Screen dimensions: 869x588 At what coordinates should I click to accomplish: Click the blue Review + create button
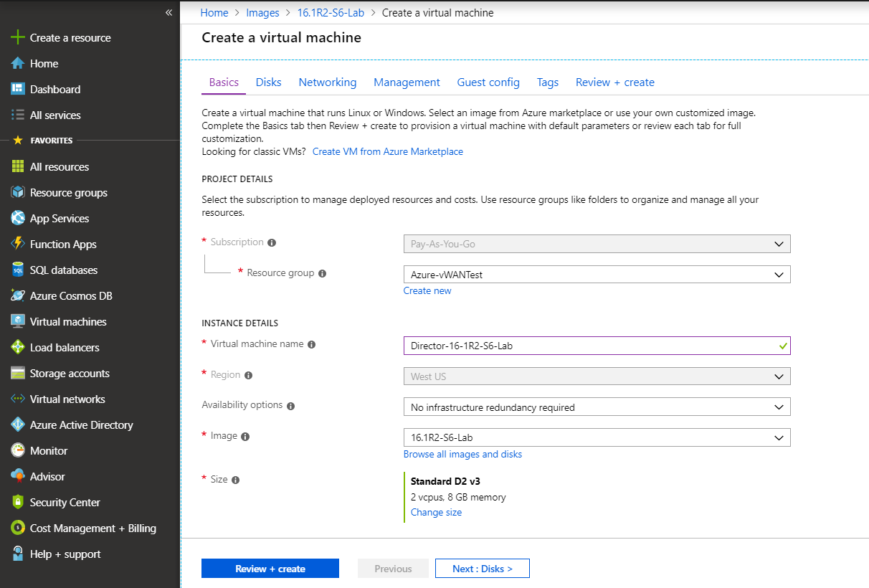[x=270, y=569]
